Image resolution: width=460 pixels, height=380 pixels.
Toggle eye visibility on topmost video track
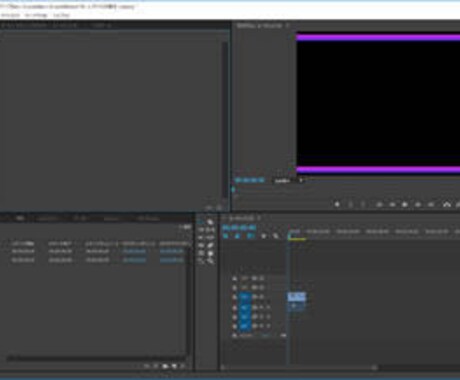[262, 278]
